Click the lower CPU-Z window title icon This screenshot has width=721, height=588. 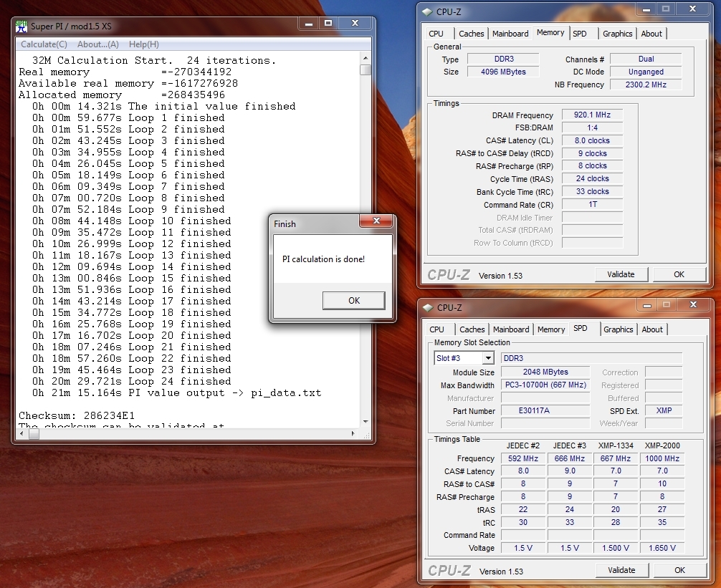point(428,308)
